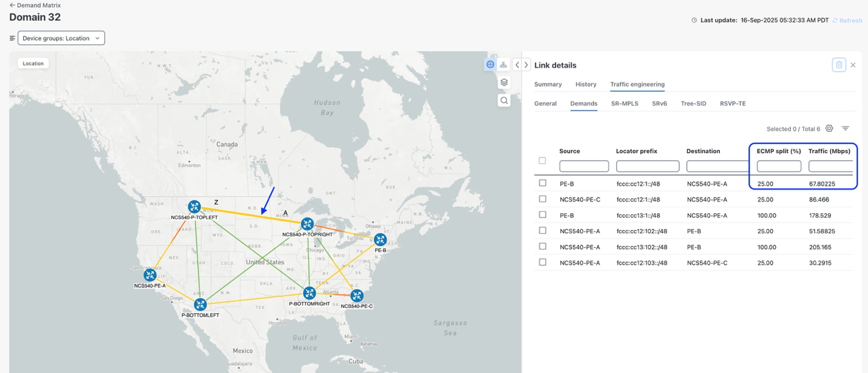Go to next link details arrow
Screen dimensions: 868x373
(x=526, y=65)
